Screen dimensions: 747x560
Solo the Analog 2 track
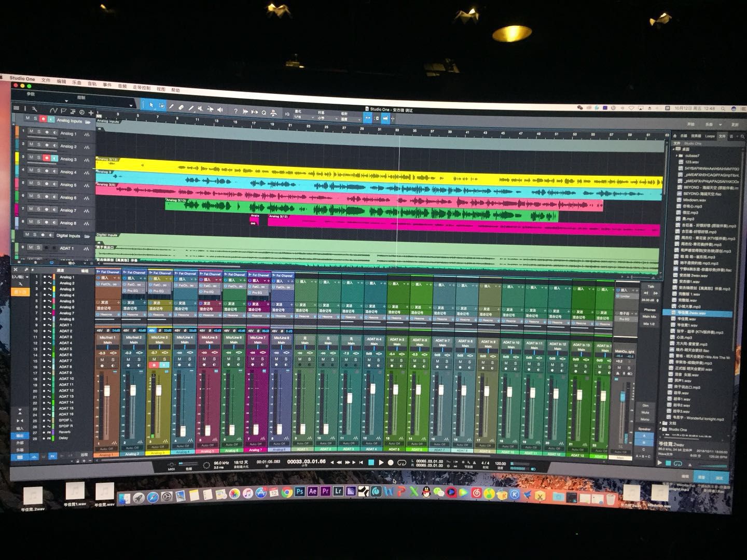[39, 145]
